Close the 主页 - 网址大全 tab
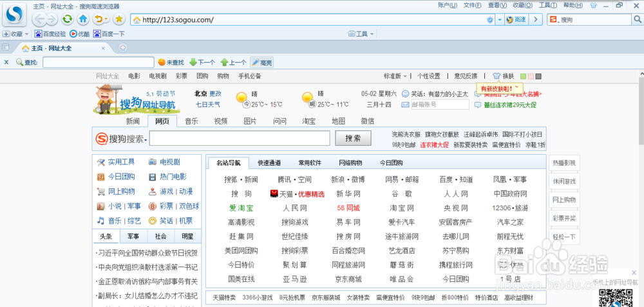The width and height of the screenshot is (644, 307). [104, 48]
